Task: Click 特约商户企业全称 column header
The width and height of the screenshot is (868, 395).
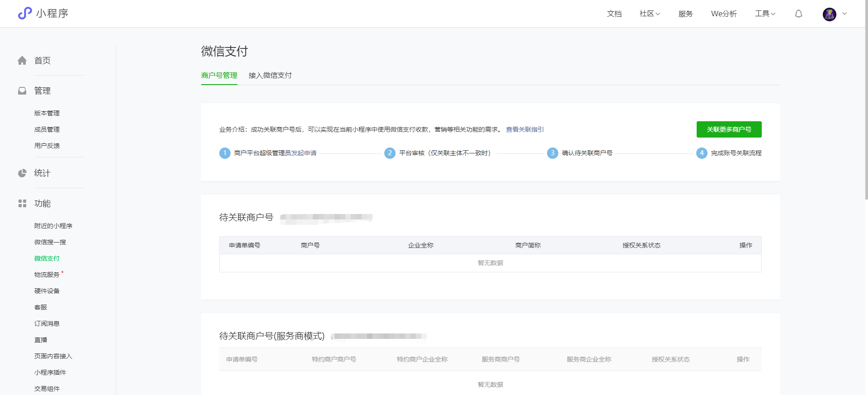Action: pyautogui.click(x=422, y=359)
